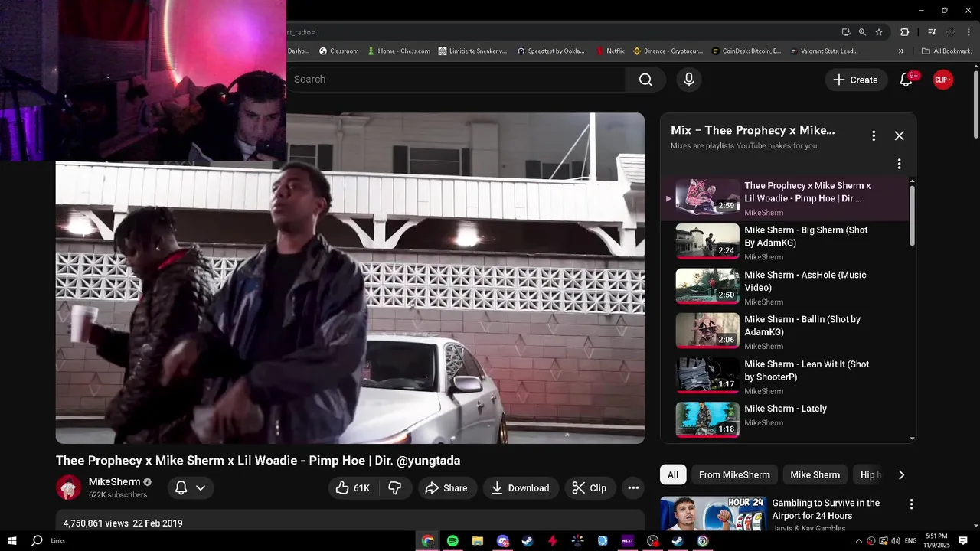Image resolution: width=980 pixels, height=551 pixels.
Task: Show next filter chips arrow
Action: coord(901,475)
